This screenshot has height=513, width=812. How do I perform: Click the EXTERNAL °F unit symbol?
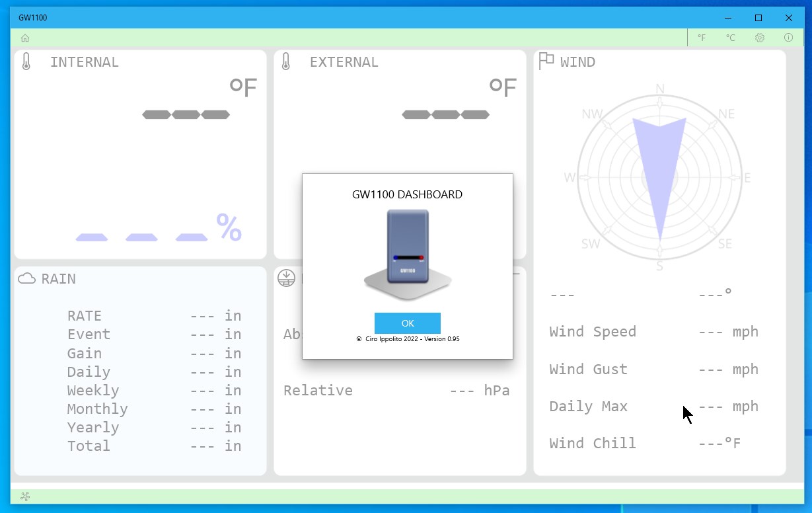(503, 87)
